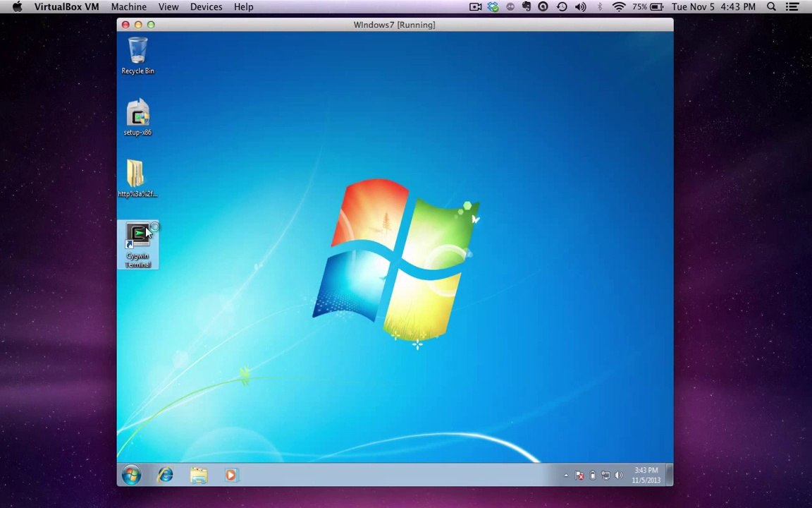
Task: Launch Internet Explorer from the taskbar
Action: pos(165,475)
